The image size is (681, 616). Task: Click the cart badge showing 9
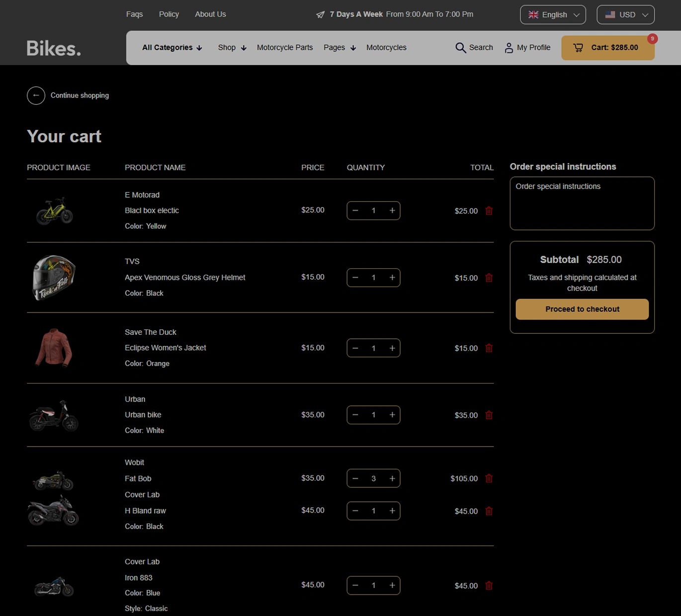coord(652,39)
